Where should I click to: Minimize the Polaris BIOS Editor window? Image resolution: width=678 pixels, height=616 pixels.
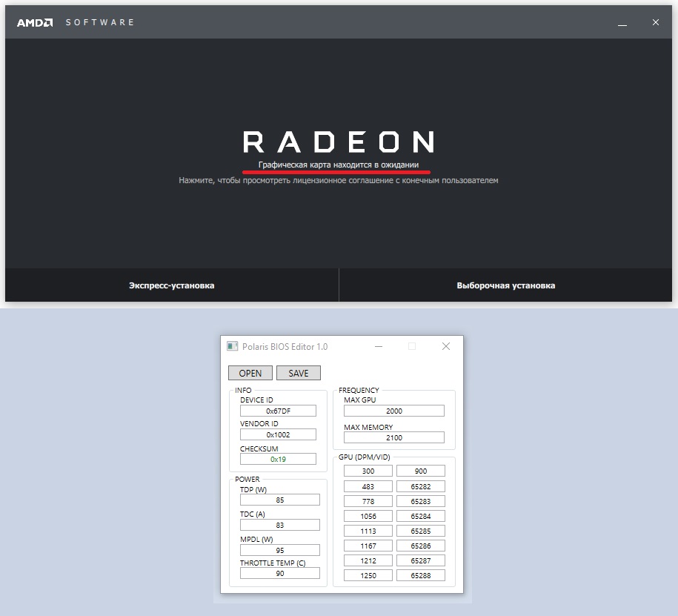point(379,346)
